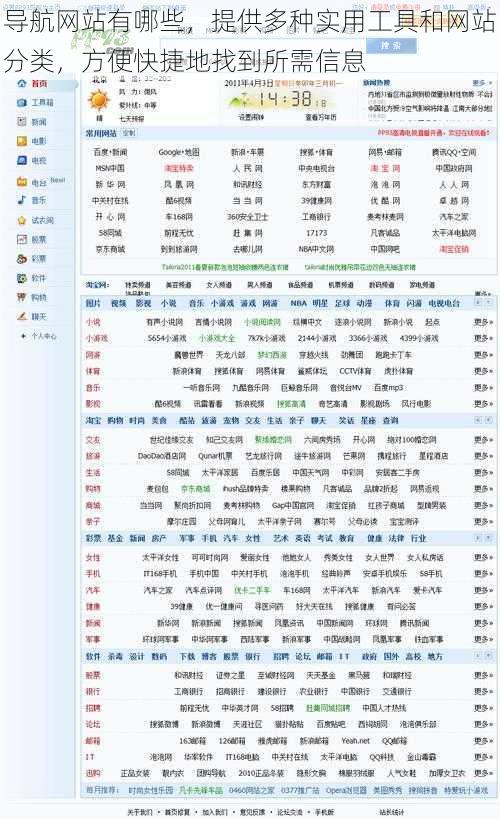Expand 更多 on the 小说 row

coord(483,322)
